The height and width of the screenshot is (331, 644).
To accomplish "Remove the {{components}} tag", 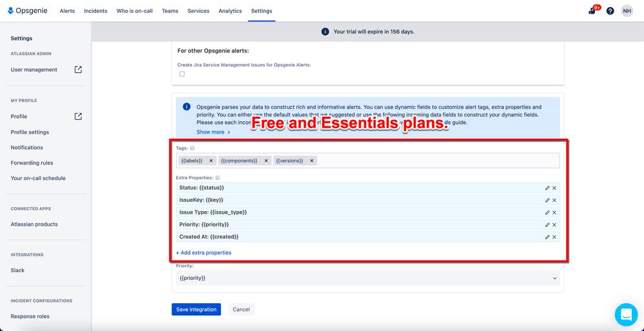I will 266,161.
